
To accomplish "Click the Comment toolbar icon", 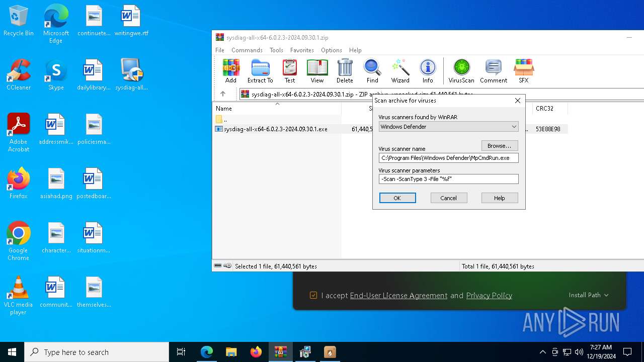I will click(494, 71).
